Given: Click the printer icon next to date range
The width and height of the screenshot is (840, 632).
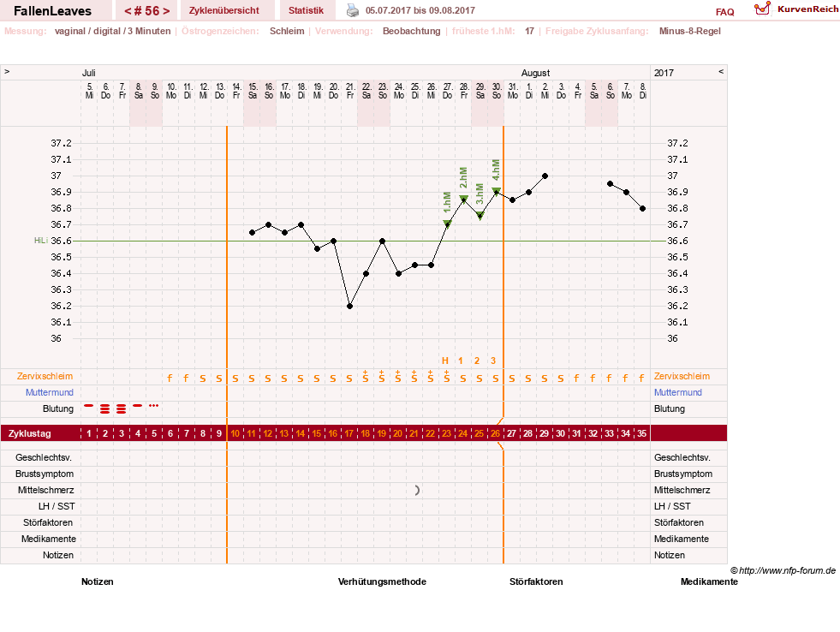Looking at the screenshot, I should tap(352, 10).
